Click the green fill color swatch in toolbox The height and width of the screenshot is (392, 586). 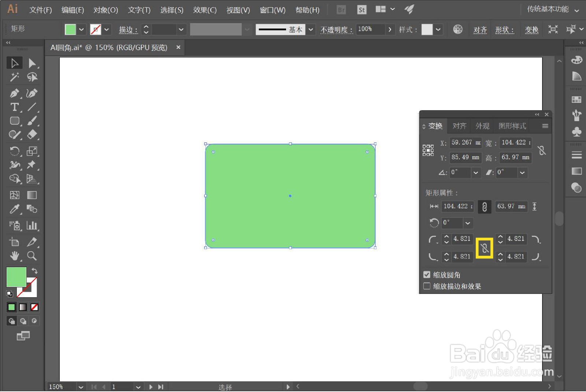tap(16, 277)
